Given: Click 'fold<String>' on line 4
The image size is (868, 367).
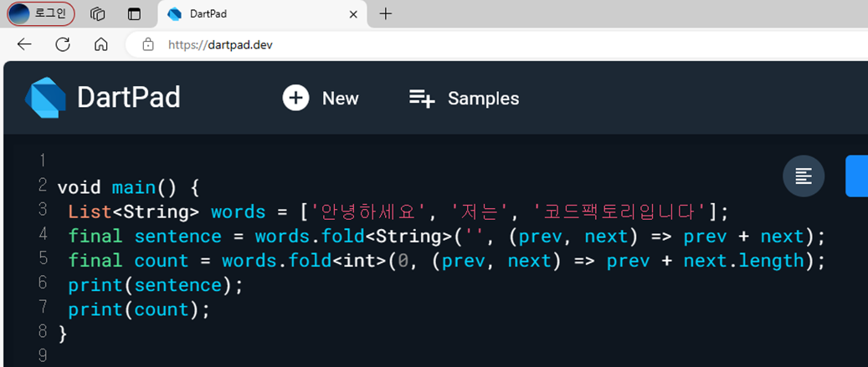Looking at the screenshot, I should click(387, 237).
